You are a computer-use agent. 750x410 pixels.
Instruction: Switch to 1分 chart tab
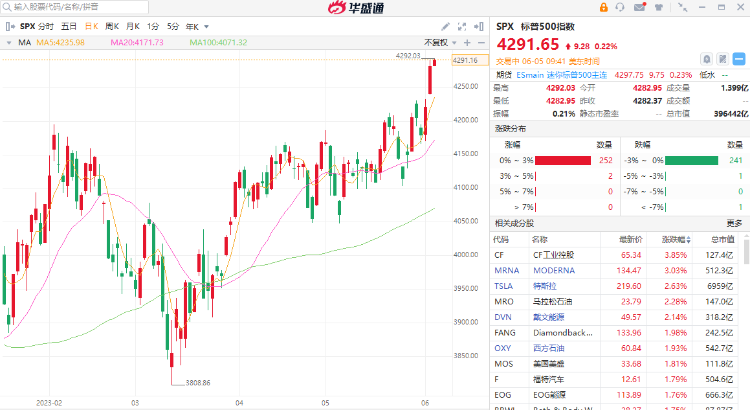[x=153, y=27]
